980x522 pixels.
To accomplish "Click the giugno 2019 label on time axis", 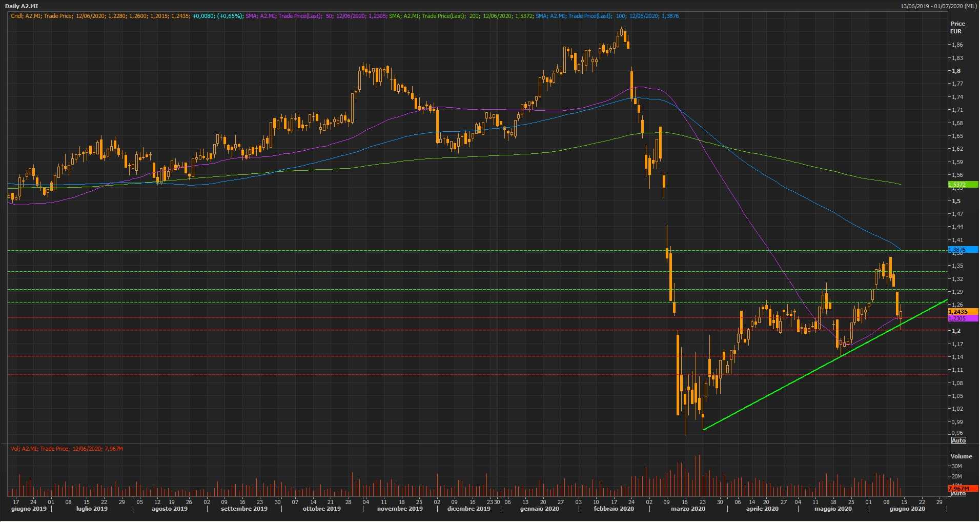I will [x=29, y=509].
